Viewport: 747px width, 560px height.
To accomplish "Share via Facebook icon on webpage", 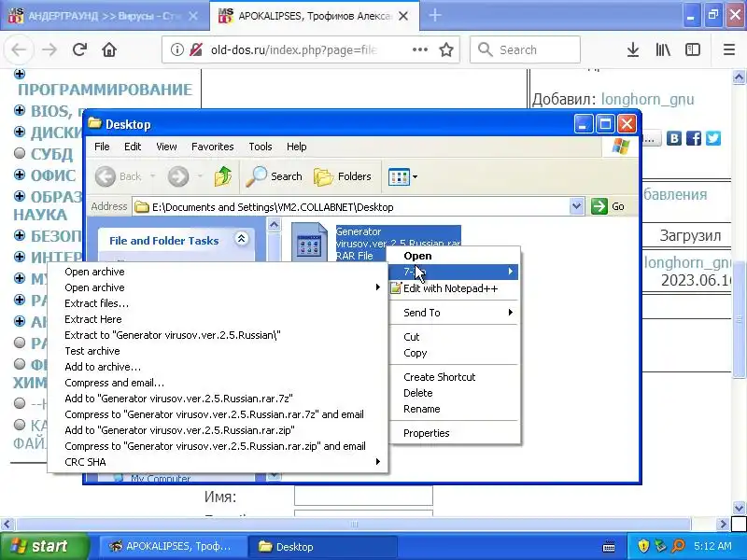I will (694, 138).
